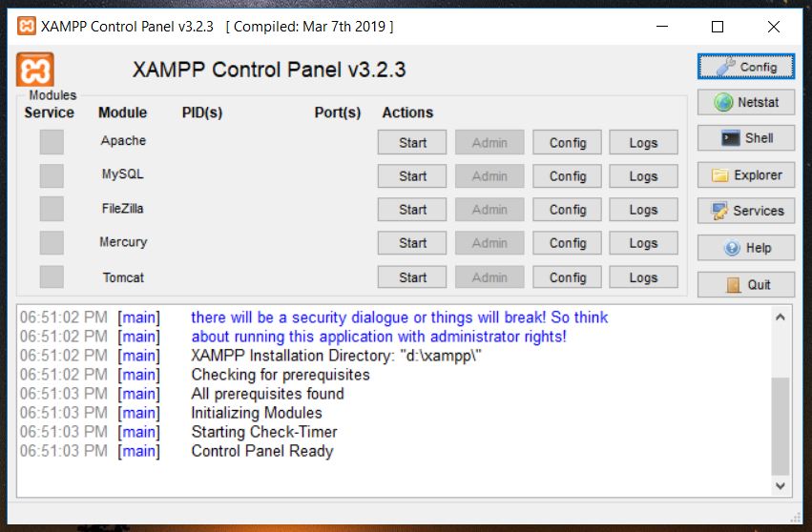The width and height of the screenshot is (812, 532).
Task: Open Config for the Tomcat row
Action: pyautogui.click(x=568, y=277)
